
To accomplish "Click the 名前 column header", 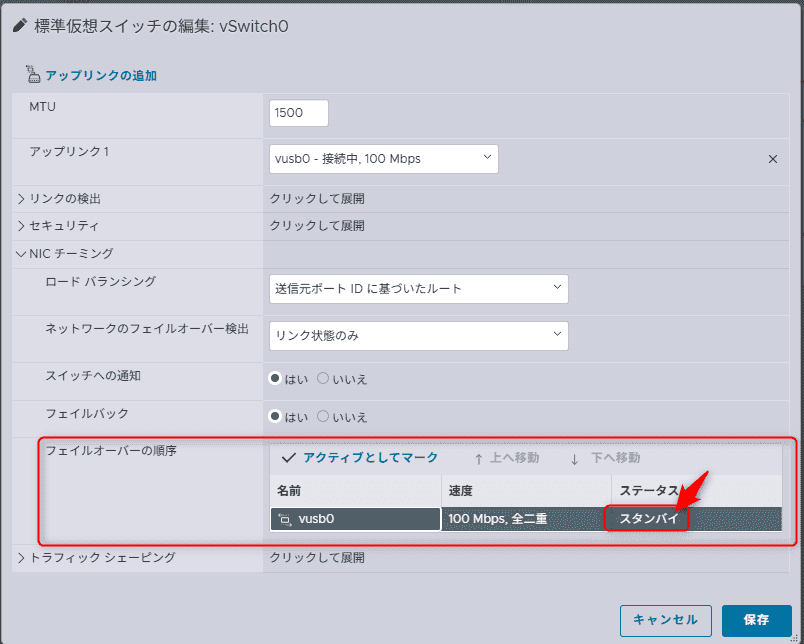I will pos(356,491).
